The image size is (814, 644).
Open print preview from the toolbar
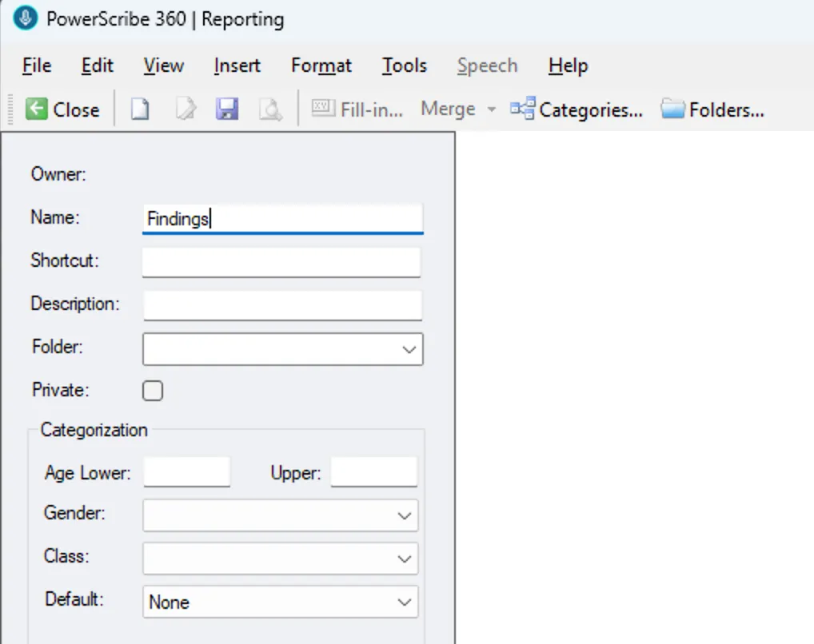271,109
